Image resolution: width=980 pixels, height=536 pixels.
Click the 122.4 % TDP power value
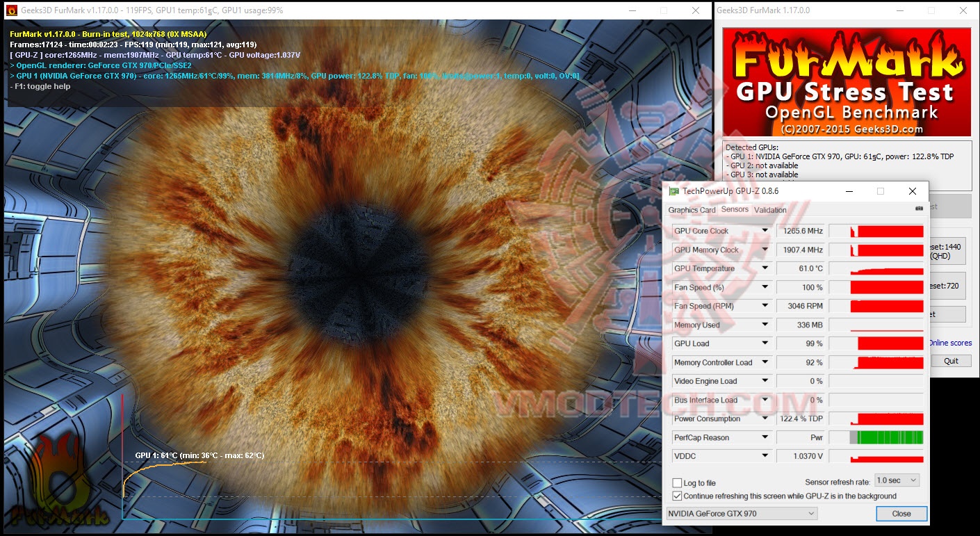pos(801,419)
